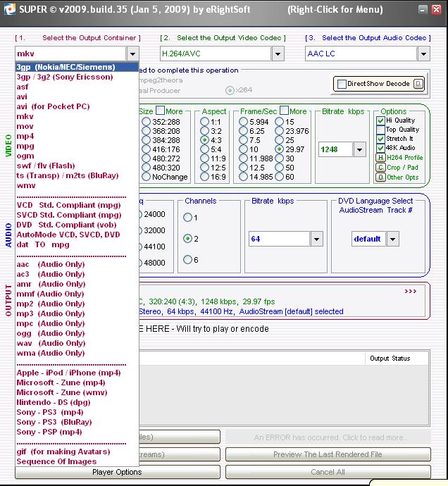
Task: Click the 'D' icon beside DirectShow Decode
Action: tap(418, 84)
